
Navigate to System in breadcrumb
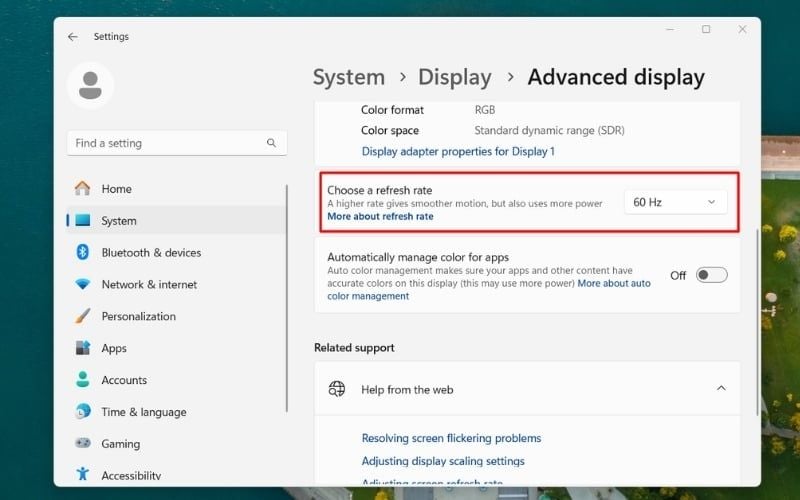point(349,78)
